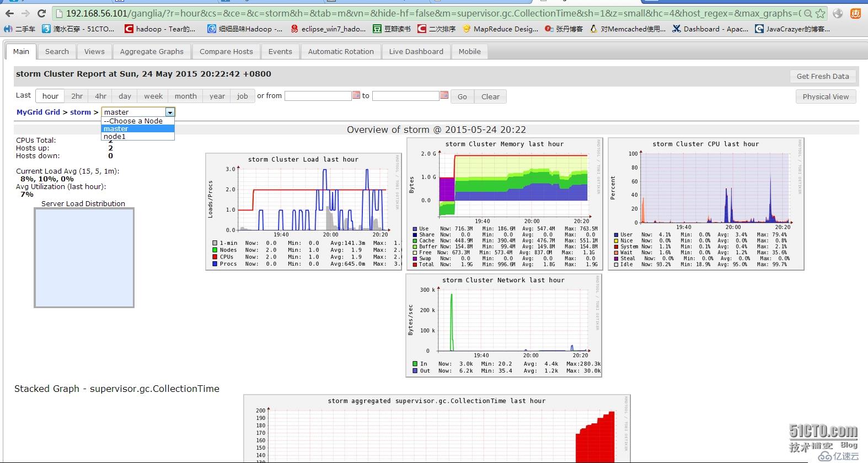Click the Server Load Distribution chart
868x463 pixels.
84,257
